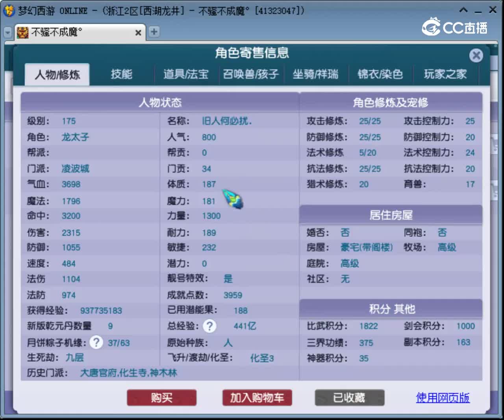504x420 pixels.
Task: Open the 使用网页版 link
Action: [443, 398]
